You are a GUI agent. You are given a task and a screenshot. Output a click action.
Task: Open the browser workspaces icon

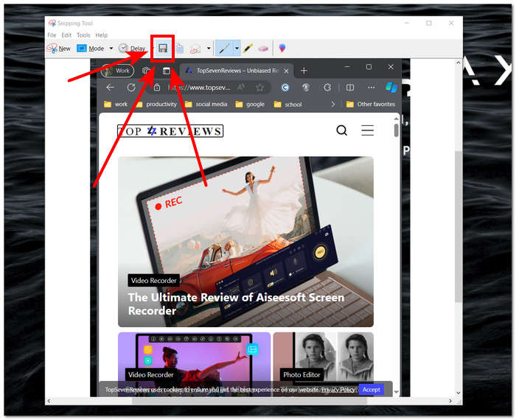coord(147,71)
